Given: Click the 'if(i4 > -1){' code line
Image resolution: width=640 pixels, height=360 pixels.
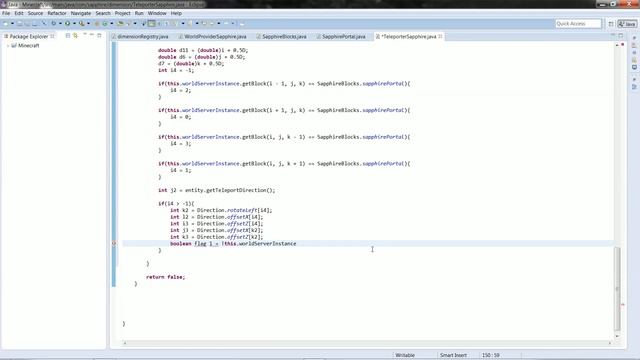Looking at the screenshot, I should point(176,204).
